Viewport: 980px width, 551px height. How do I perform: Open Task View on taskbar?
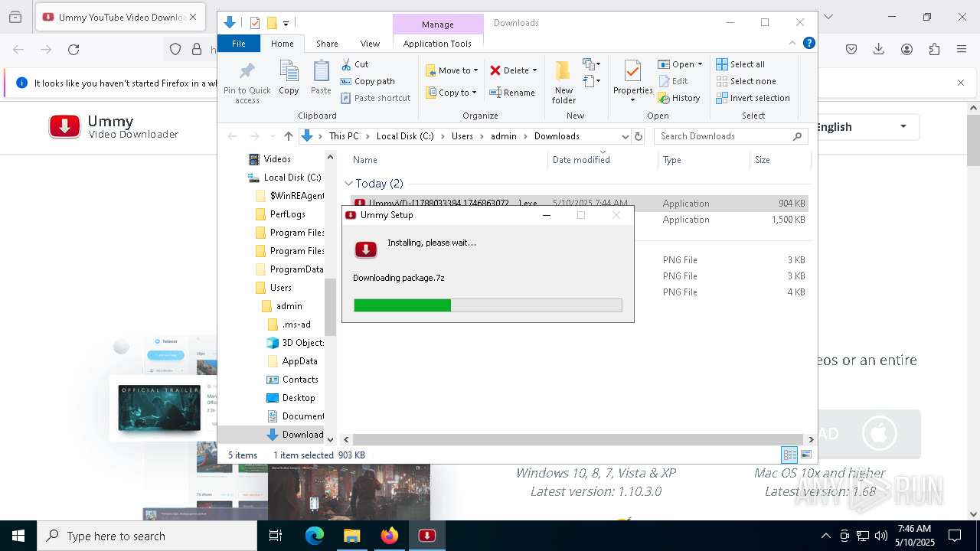276,536
